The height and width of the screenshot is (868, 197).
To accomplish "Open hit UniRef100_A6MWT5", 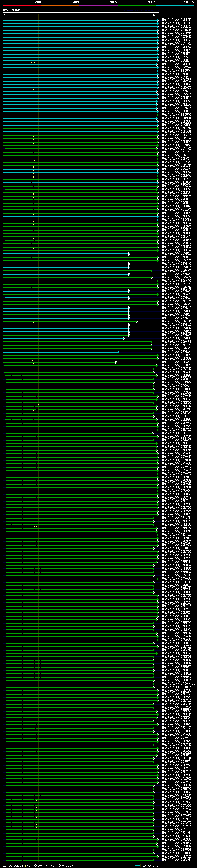I will click(177, 257).
